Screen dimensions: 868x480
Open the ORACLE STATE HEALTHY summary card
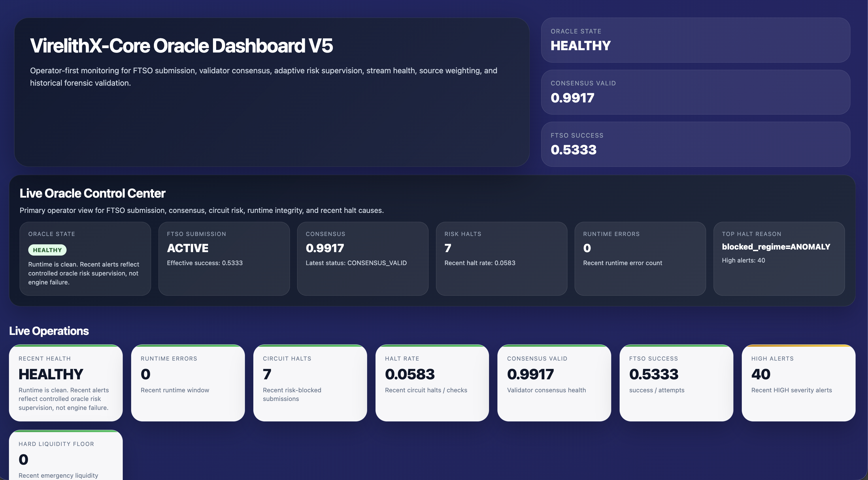(x=695, y=40)
